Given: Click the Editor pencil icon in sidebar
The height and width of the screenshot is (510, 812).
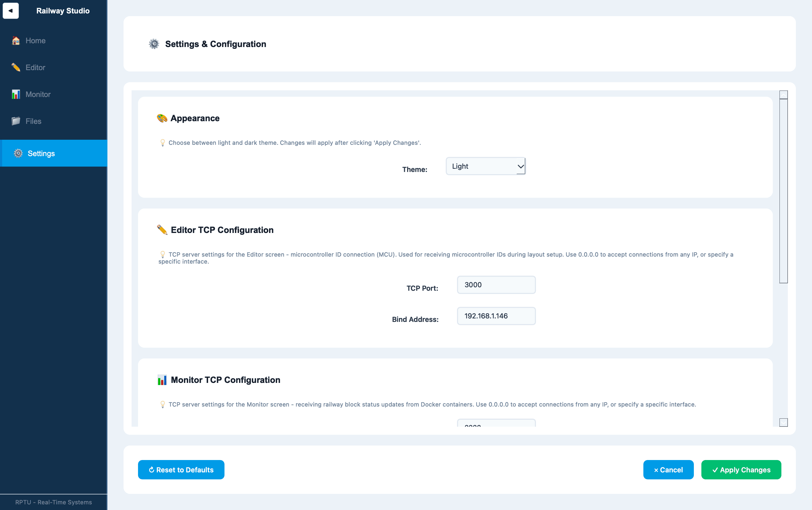Looking at the screenshot, I should pyautogui.click(x=16, y=67).
